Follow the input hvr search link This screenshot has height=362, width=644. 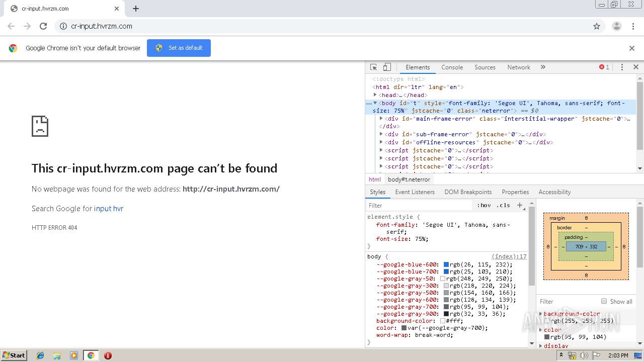109,209
